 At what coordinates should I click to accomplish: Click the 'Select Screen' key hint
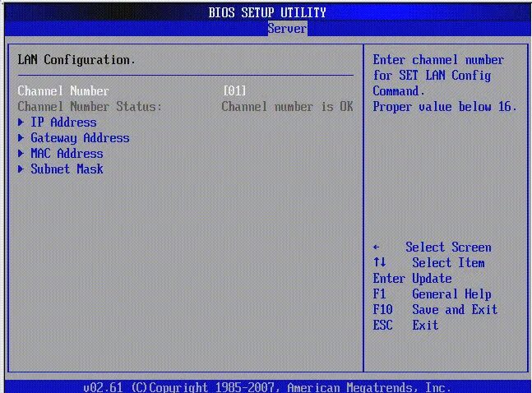point(448,247)
